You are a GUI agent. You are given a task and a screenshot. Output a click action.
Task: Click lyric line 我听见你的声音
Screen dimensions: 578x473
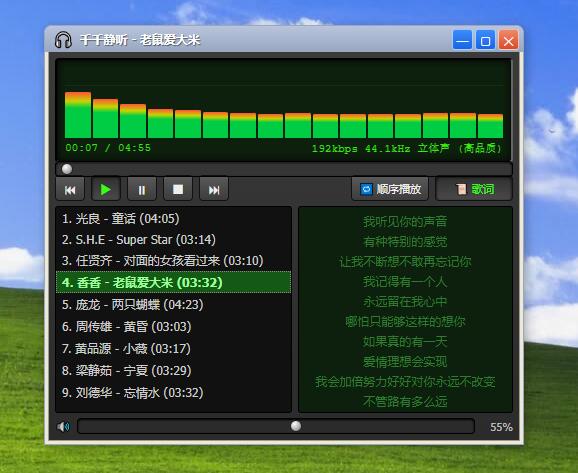(405, 222)
